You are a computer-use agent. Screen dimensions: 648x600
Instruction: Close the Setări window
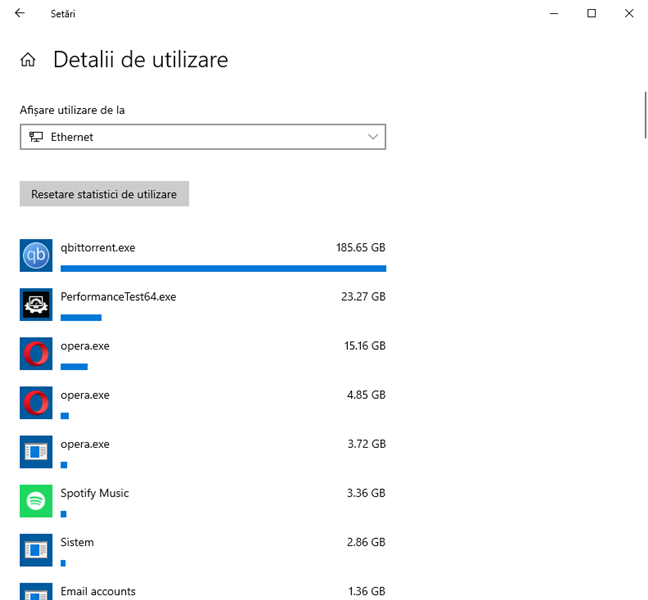tap(629, 13)
